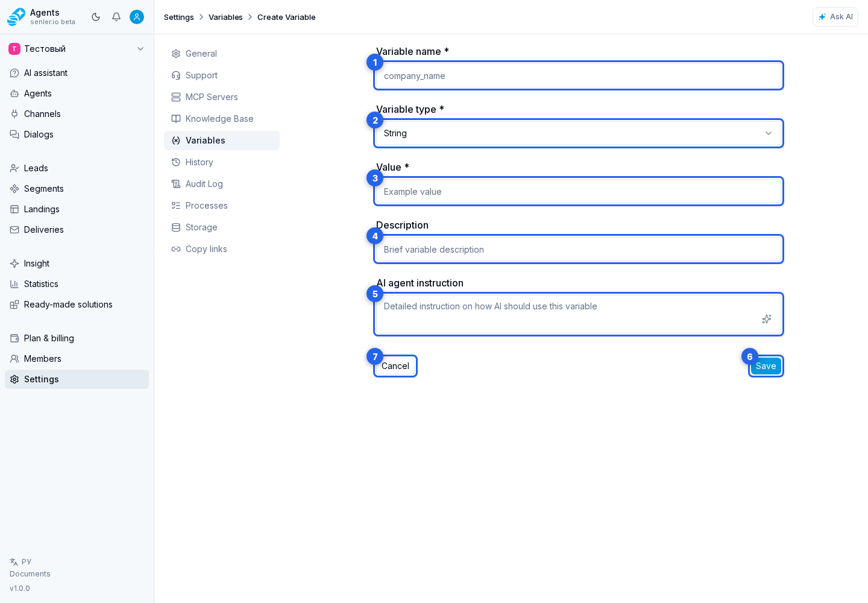The height and width of the screenshot is (603, 868).
Task: Click the Channels plug icon
Action: click(x=14, y=114)
